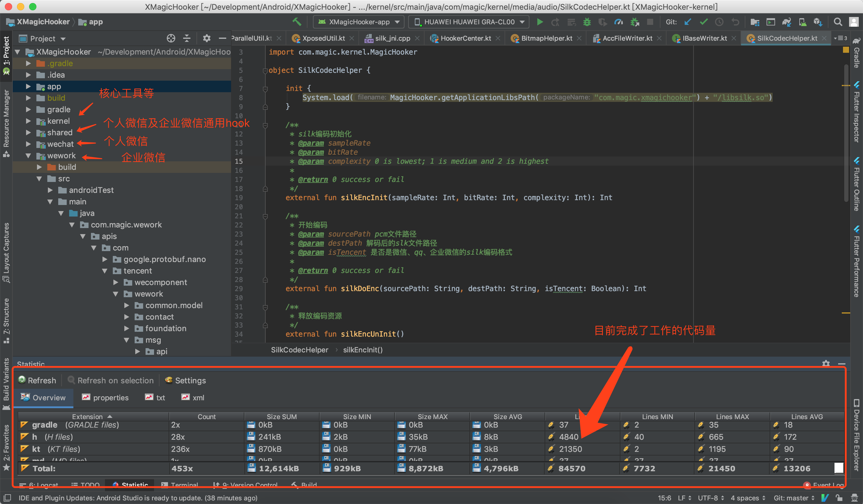The width and height of the screenshot is (863, 504).
Task: Toggle the Layout Captures tool window
Action: pos(6,253)
